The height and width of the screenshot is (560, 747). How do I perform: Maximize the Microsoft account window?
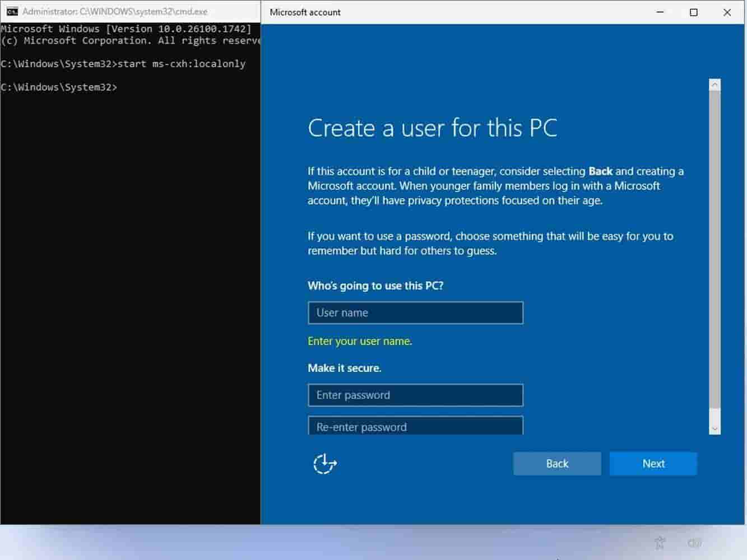(693, 12)
